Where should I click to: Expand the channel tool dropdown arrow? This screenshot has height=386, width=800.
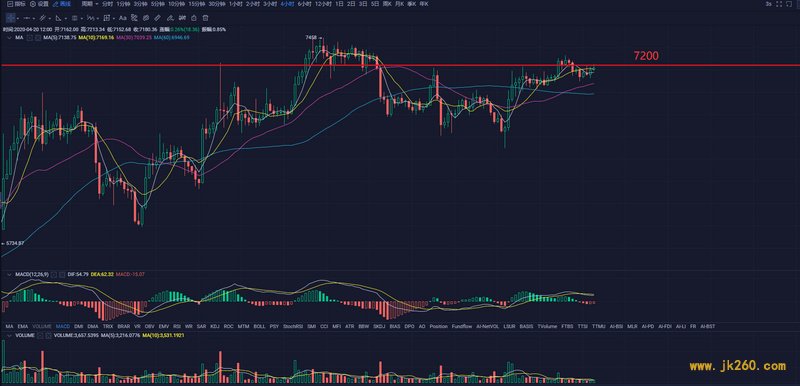(49, 18)
